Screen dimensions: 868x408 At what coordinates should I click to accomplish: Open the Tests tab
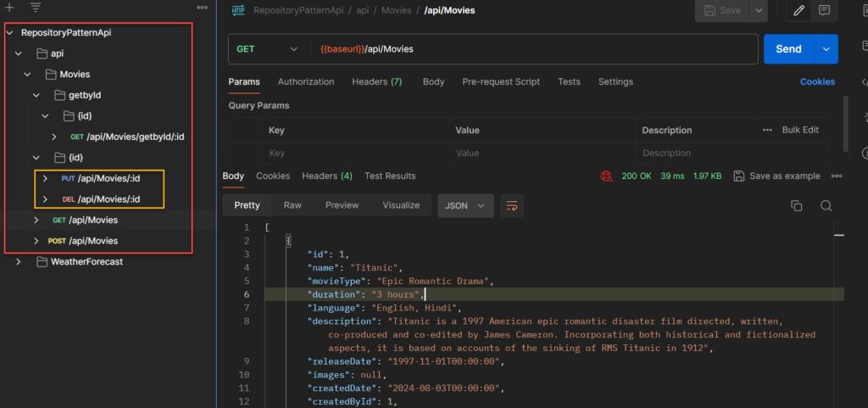569,81
